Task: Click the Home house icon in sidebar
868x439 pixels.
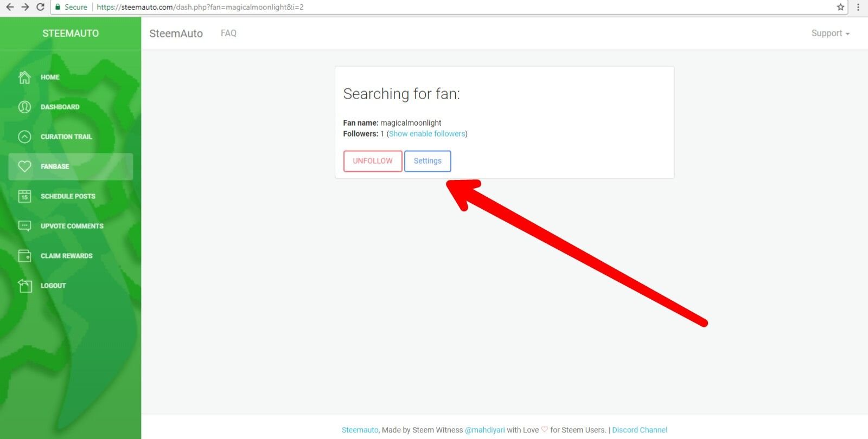Action: point(24,78)
